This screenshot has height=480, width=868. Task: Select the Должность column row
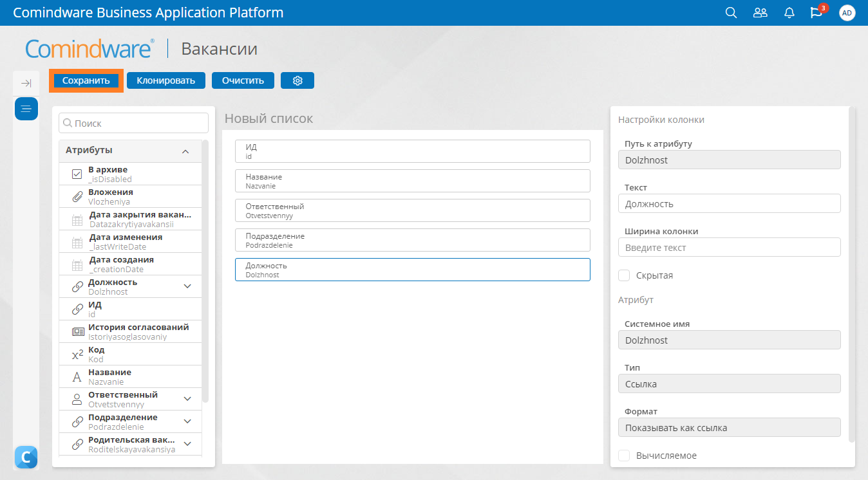coord(413,270)
